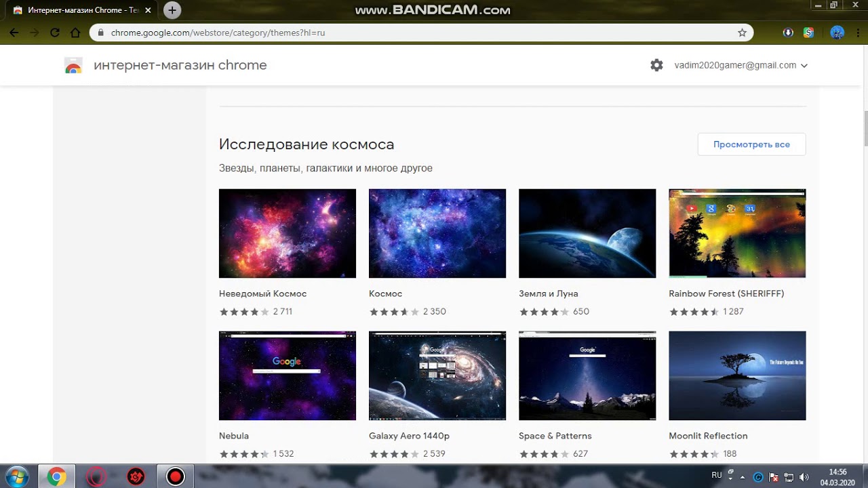Reload the page with the refresh icon

tap(55, 33)
